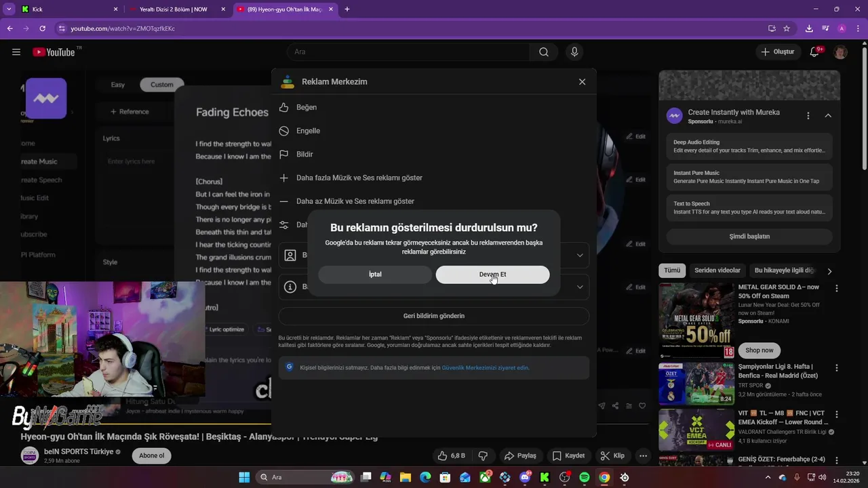Collapse the Mureka sponsored ad panel
868x488 pixels.
[x=828, y=116]
